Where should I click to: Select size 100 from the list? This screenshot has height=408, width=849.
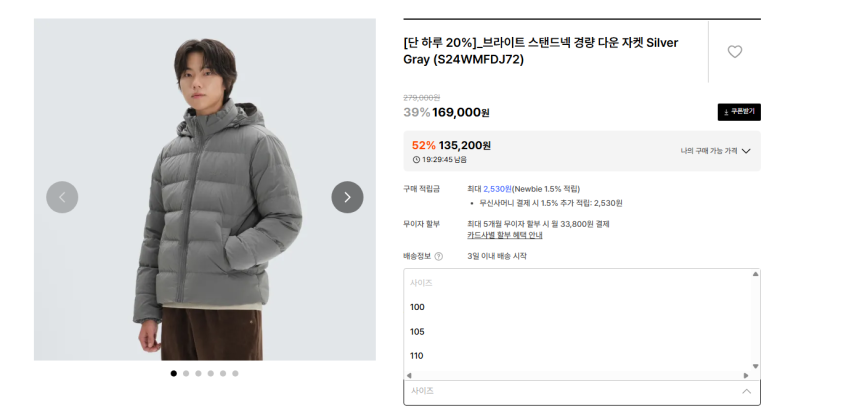418,307
